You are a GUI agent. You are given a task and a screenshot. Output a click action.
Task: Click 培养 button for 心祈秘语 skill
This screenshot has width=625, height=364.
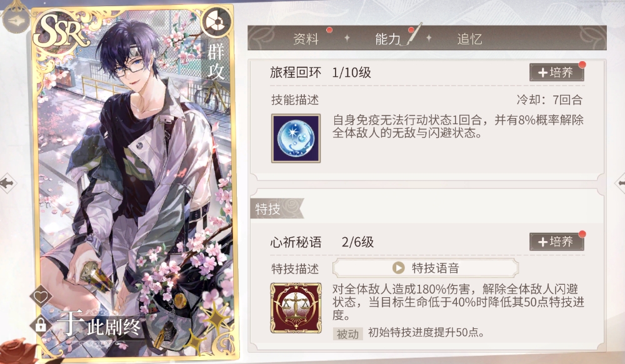coord(556,242)
